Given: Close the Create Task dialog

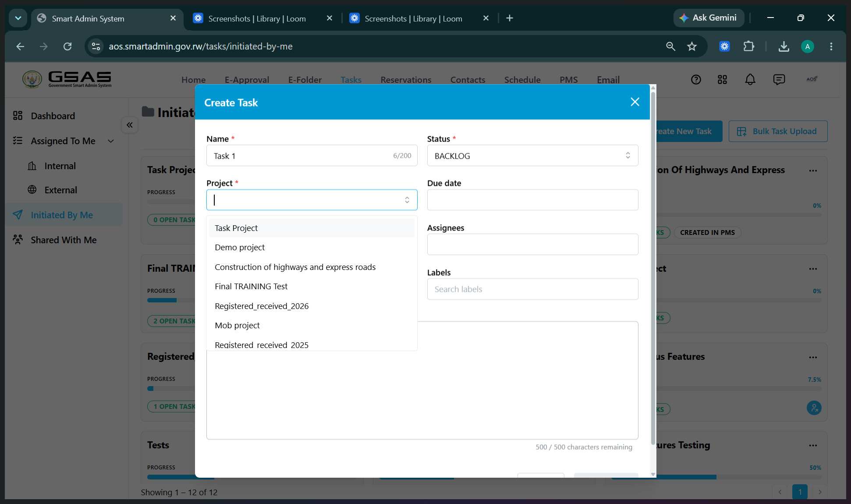Looking at the screenshot, I should pos(635,102).
